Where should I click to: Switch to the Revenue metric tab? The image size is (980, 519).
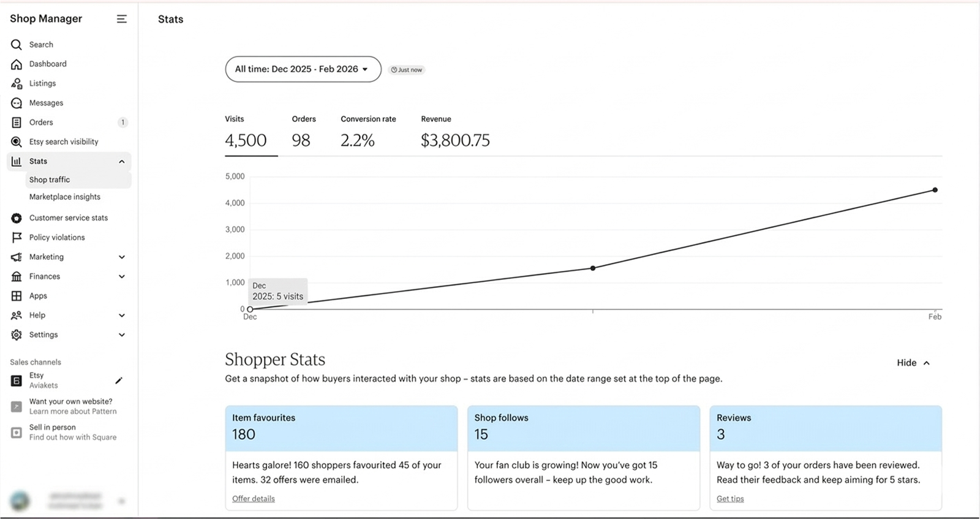(455, 133)
